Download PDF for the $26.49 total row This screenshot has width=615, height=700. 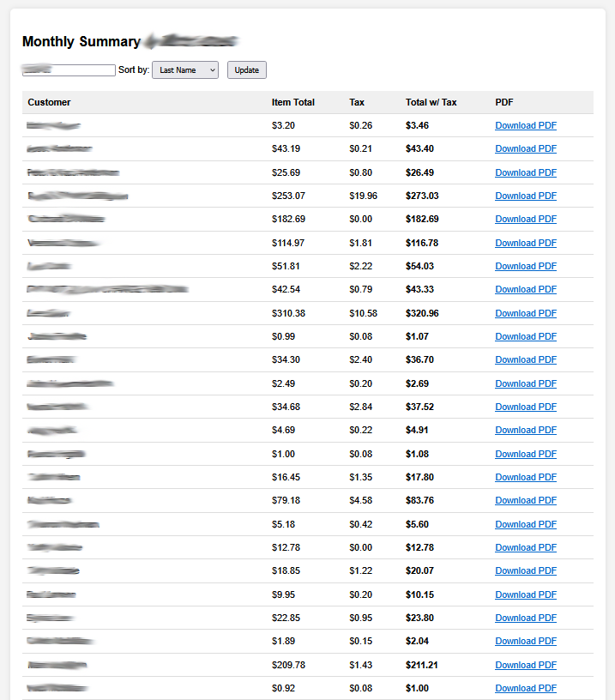coord(526,172)
